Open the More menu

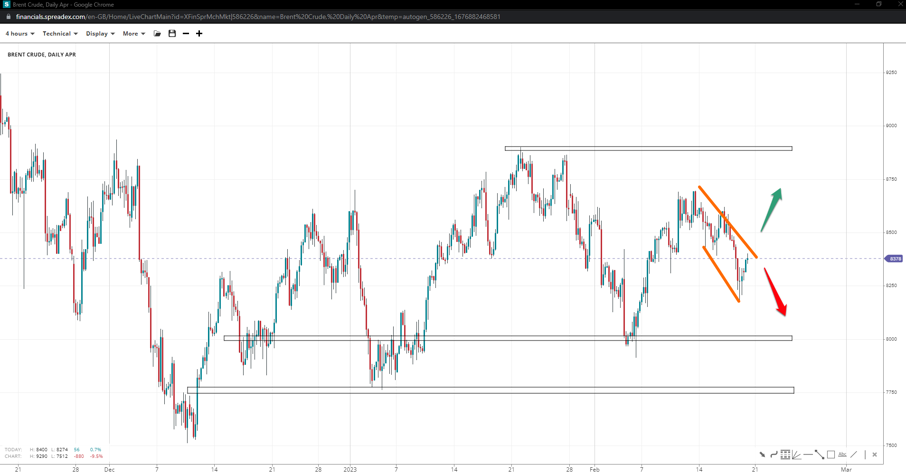click(133, 34)
